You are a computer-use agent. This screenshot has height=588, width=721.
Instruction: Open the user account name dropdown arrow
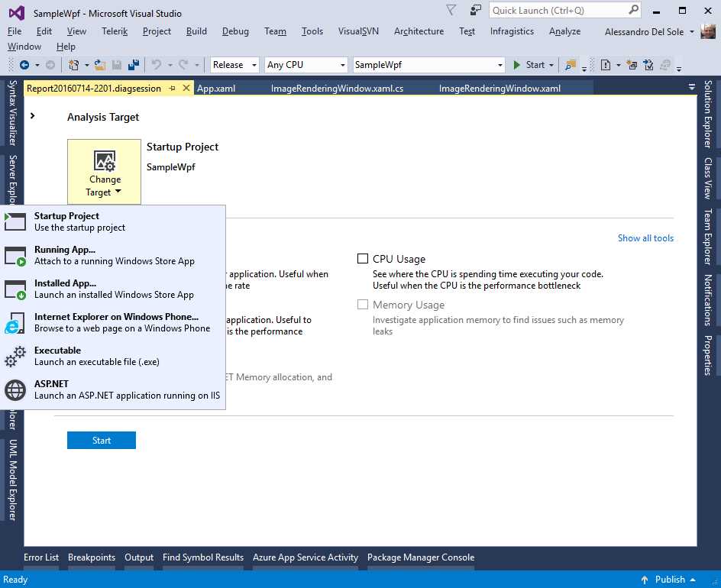tap(691, 32)
